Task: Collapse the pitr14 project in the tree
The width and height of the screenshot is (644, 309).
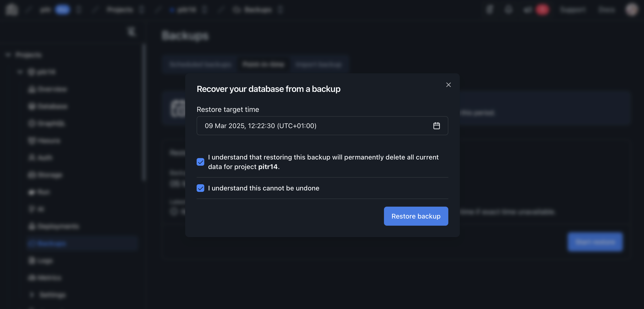Action: click(20, 72)
